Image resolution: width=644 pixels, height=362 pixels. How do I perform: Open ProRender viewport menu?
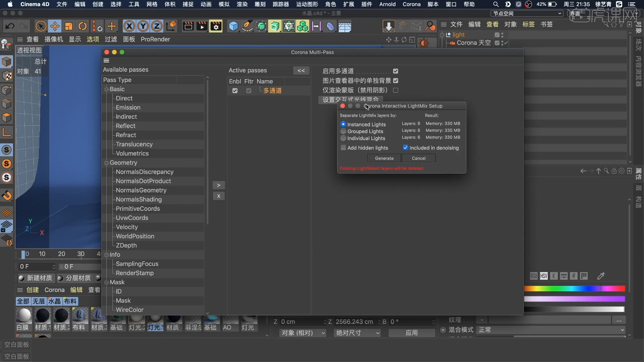(x=155, y=39)
